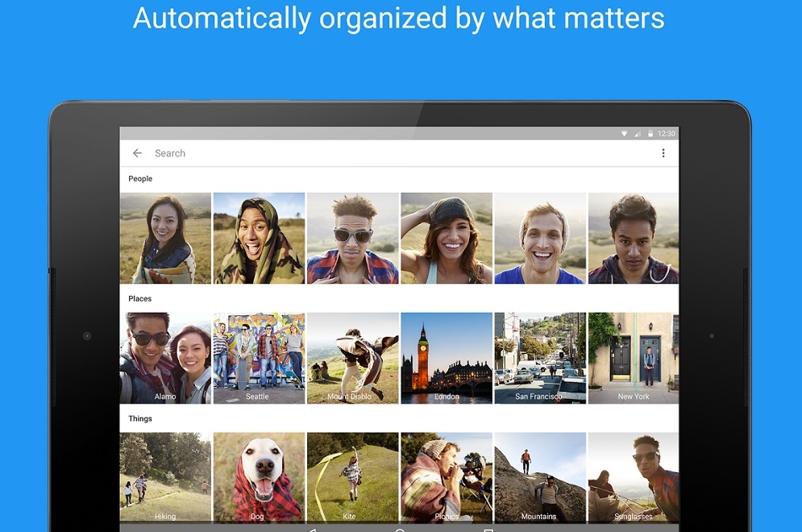The height and width of the screenshot is (532, 802).
Task: Open the Sunglasses things thumbnail
Action: [634, 478]
